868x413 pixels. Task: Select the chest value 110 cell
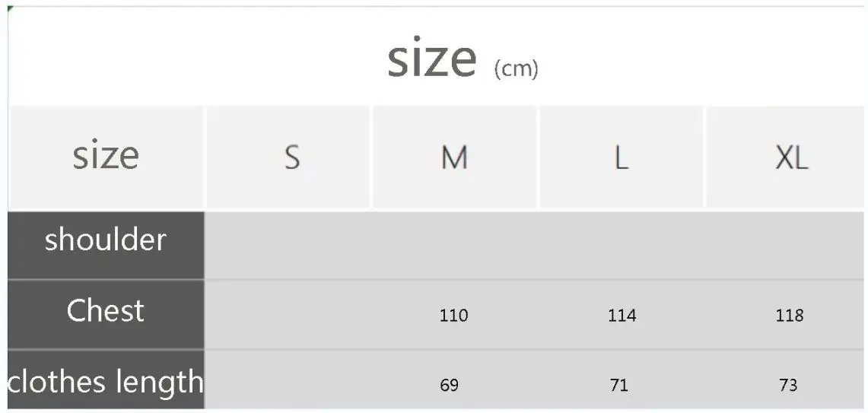click(x=453, y=315)
